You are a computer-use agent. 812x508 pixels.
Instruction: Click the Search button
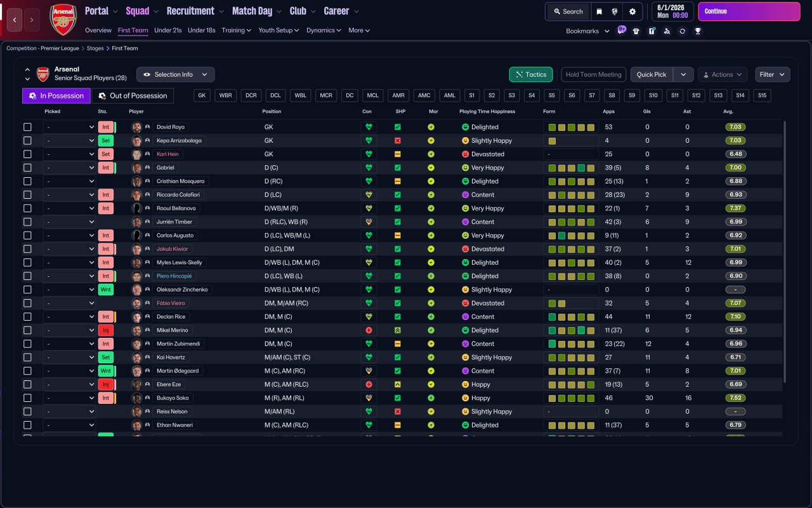[568, 11]
